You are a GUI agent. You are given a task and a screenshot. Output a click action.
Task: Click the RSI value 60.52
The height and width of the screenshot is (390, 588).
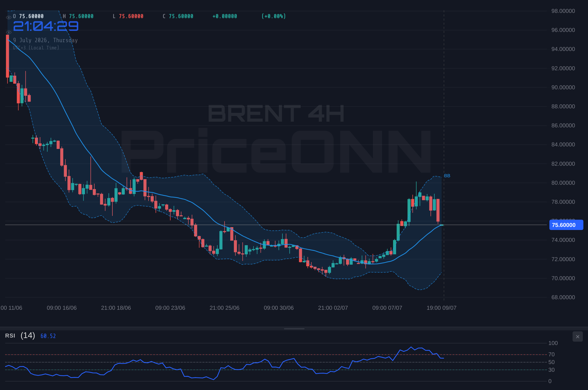tap(48, 336)
